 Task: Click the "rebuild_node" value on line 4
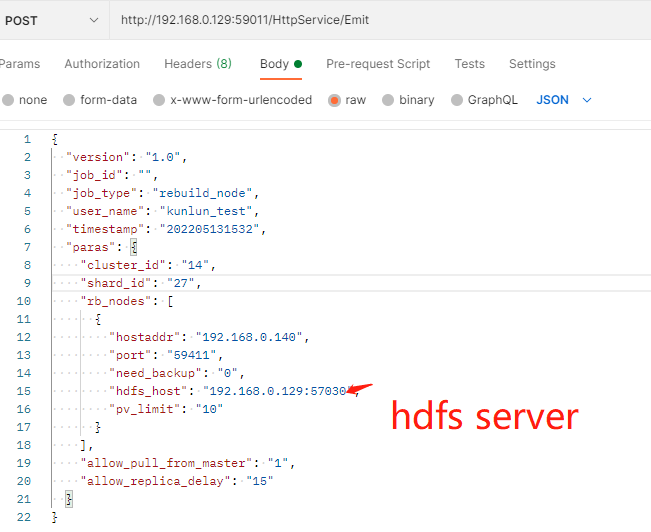pos(202,193)
